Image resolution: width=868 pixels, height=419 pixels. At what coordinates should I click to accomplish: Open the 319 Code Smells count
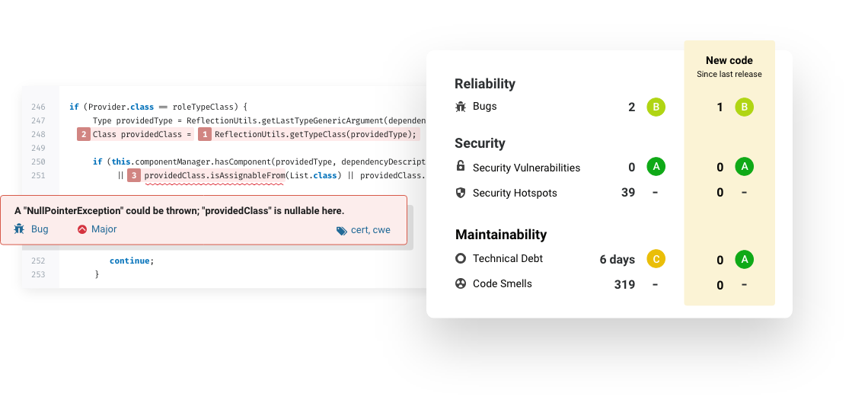pos(624,284)
